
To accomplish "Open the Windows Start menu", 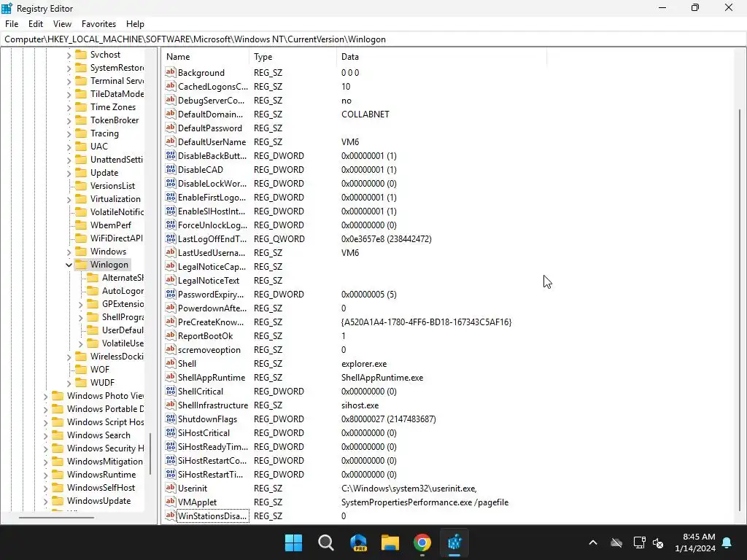I will click(293, 542).
